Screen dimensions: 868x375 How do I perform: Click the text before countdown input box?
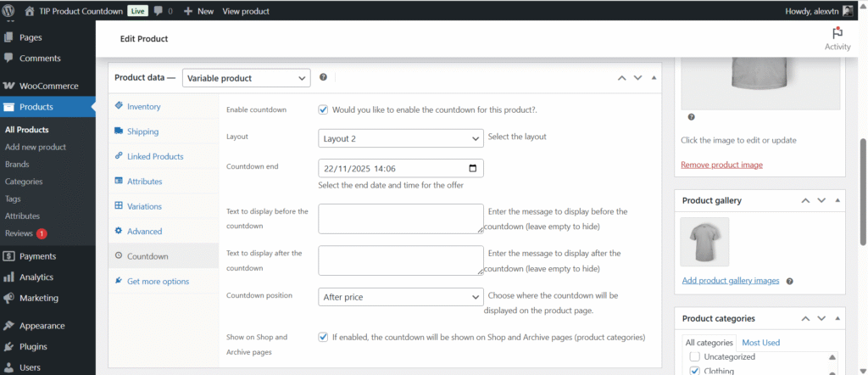coord(400,218)
